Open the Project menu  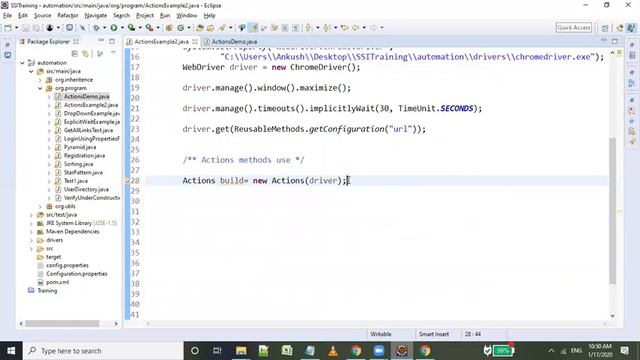145,16
